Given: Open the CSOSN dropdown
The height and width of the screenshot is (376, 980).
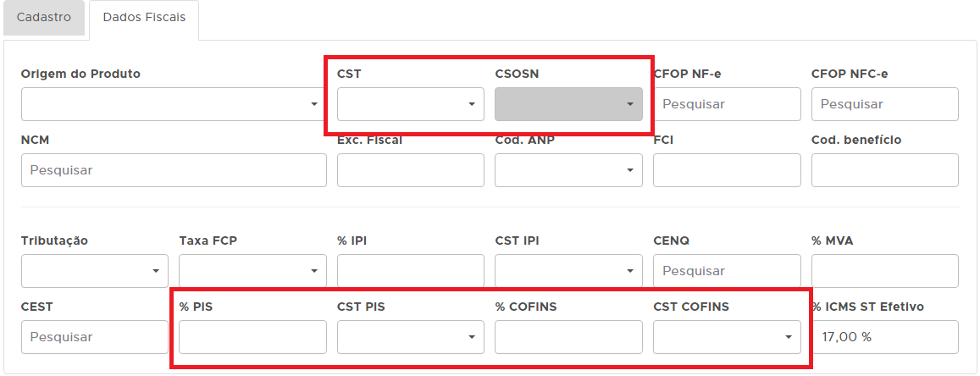Looking at the screenshot, I should pos(568,104).
